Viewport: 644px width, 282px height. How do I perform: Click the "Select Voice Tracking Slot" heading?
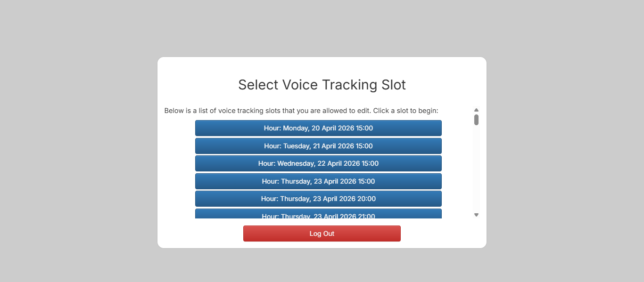coord(322,85)
